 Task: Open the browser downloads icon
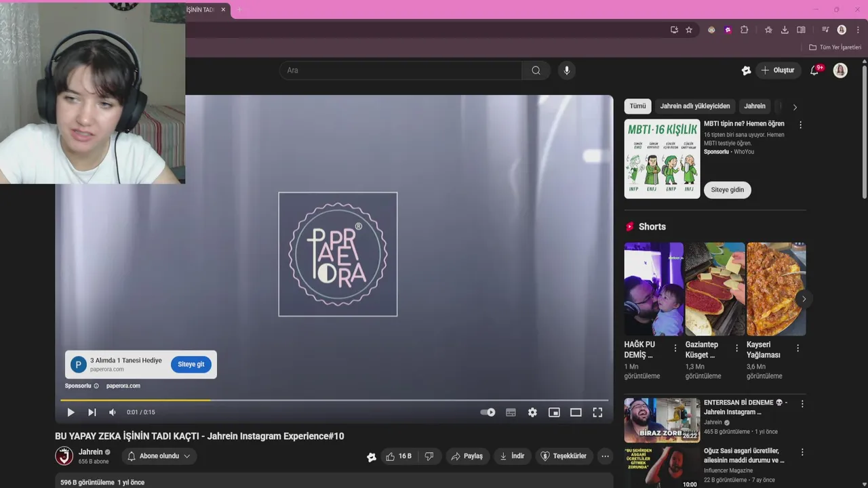(x=785, y=30)
